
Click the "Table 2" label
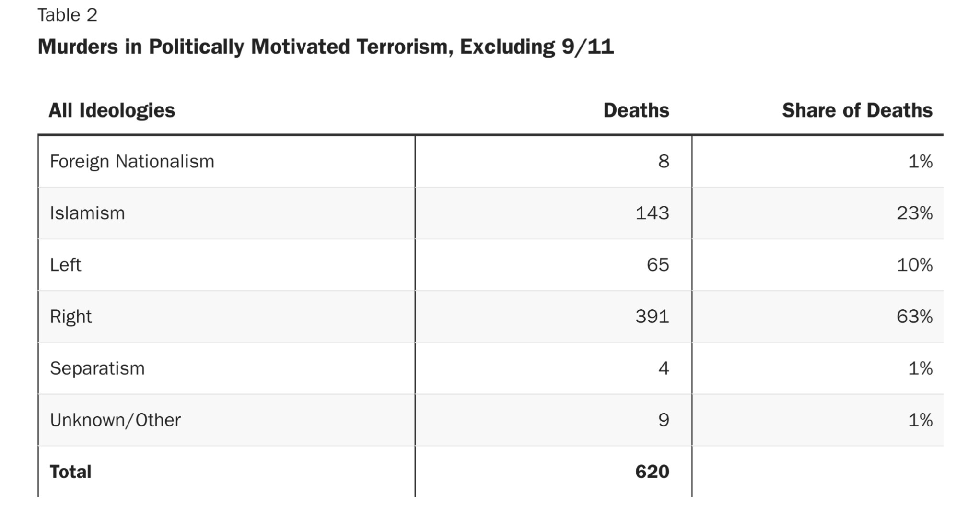pyautogui.click(x=68, y=15)
